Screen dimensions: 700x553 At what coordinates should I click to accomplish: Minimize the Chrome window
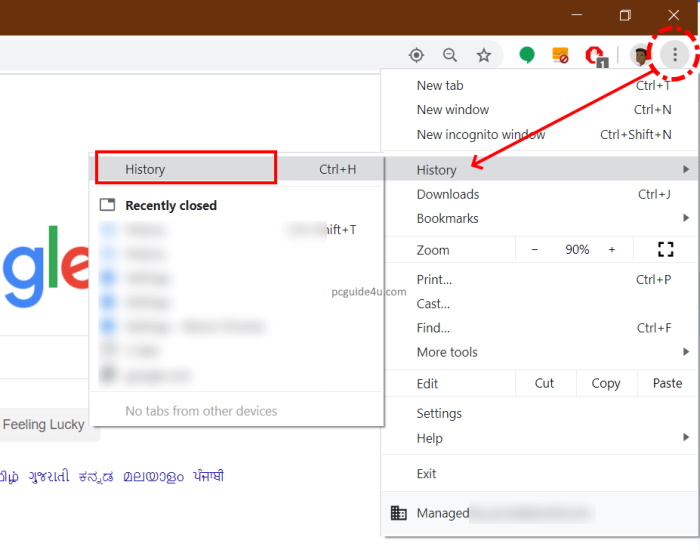tap(577, 15)
